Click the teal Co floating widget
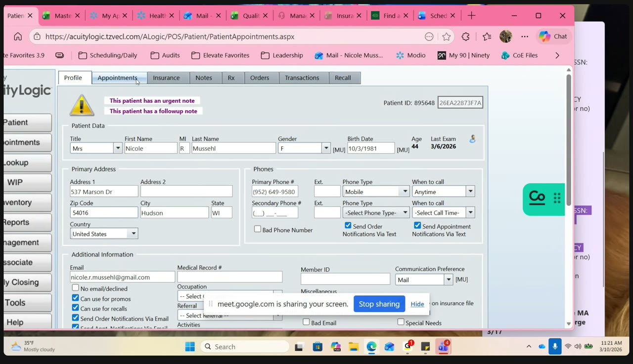This screenshot has height=364, width=633. [543, 200]
